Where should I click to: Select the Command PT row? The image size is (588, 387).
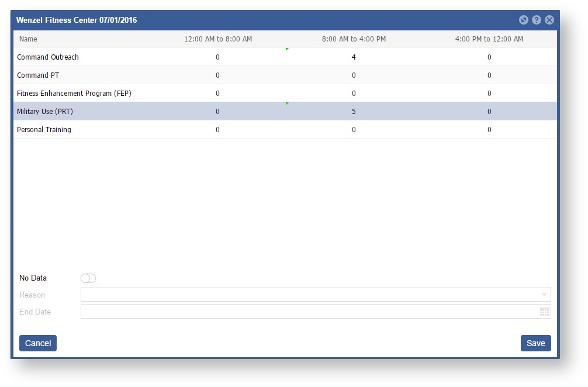(x=38, y=75)
